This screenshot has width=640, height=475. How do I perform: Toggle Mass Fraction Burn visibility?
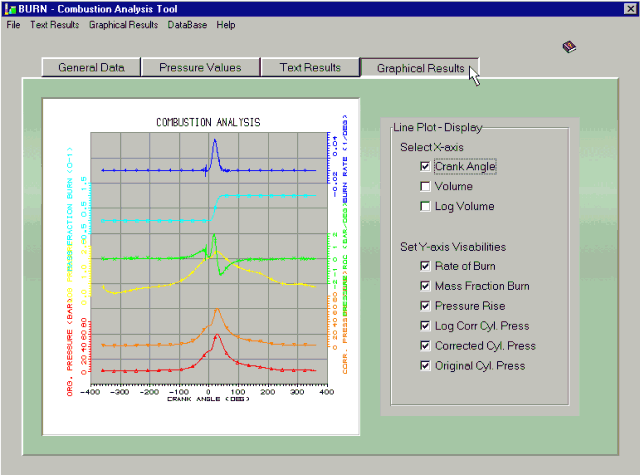tap(425, 286)
